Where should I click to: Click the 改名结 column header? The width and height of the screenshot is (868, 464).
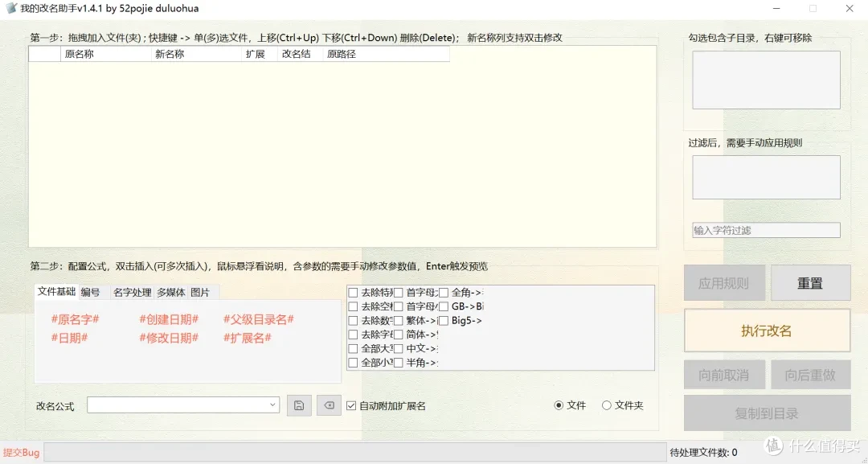point(300,54)
